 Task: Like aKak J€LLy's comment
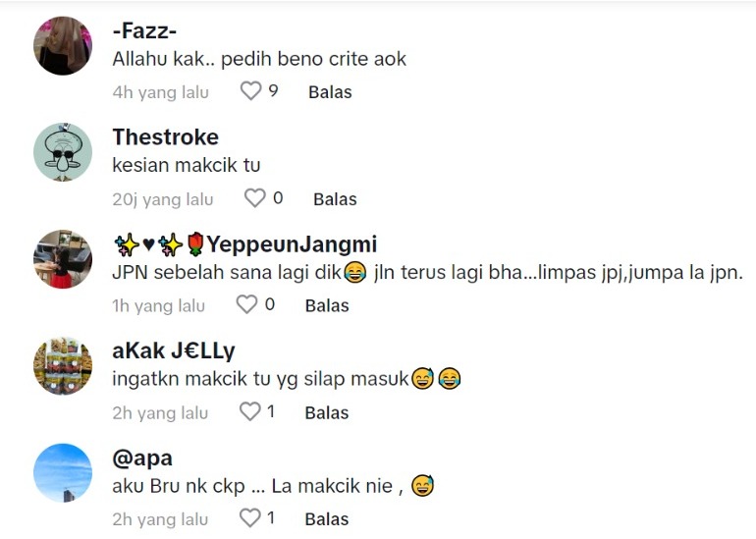point(249,411)
